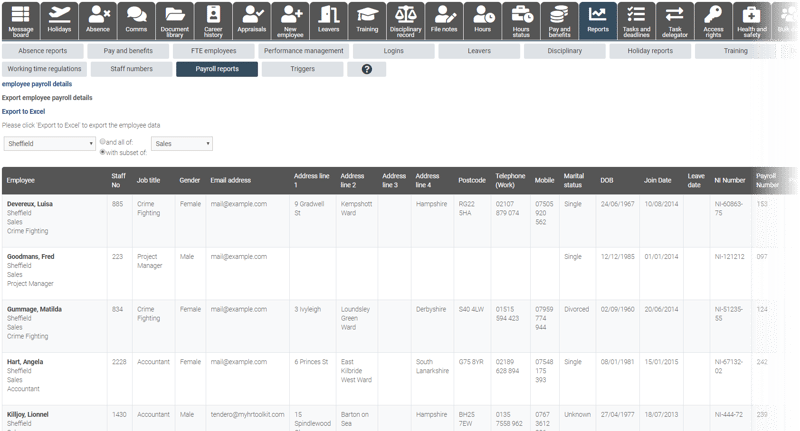Screen dimensions: 800x431
Task: Switch to the Leavers reports tab
Action: 479,51
